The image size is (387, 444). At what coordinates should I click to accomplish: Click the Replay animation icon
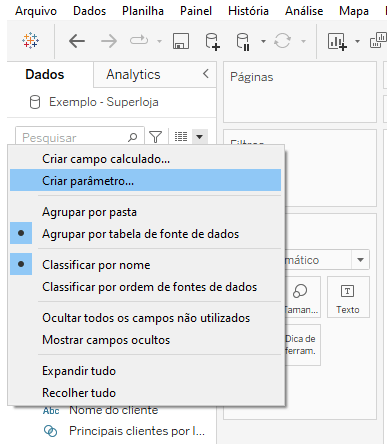click(139, 41)
